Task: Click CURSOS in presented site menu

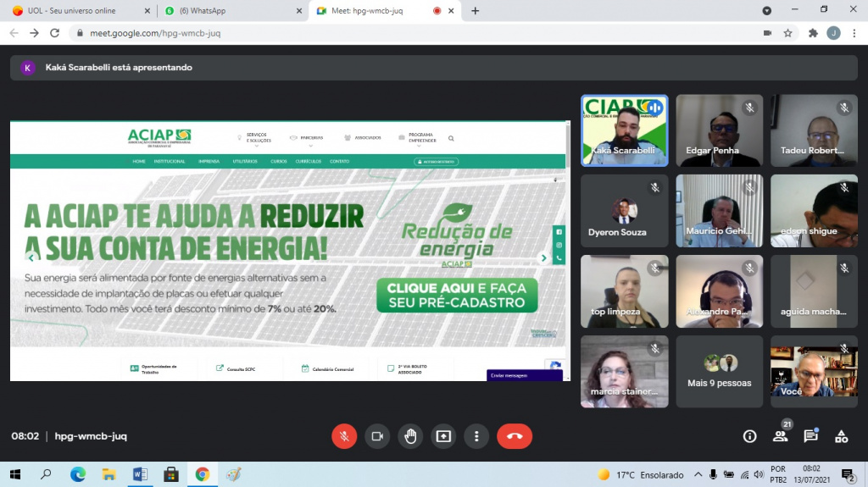Action: pyautogui.click(x=278, y=162)
